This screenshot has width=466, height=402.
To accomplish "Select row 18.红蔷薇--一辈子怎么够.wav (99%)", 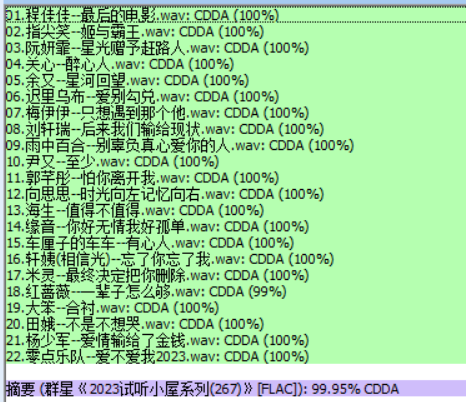I will (x=236, y=292).
